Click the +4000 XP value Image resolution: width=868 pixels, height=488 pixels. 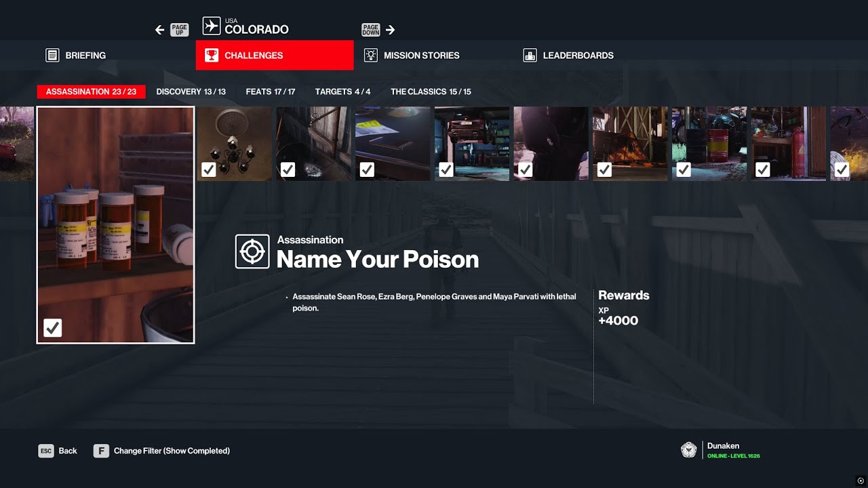[x=618, y=321]
